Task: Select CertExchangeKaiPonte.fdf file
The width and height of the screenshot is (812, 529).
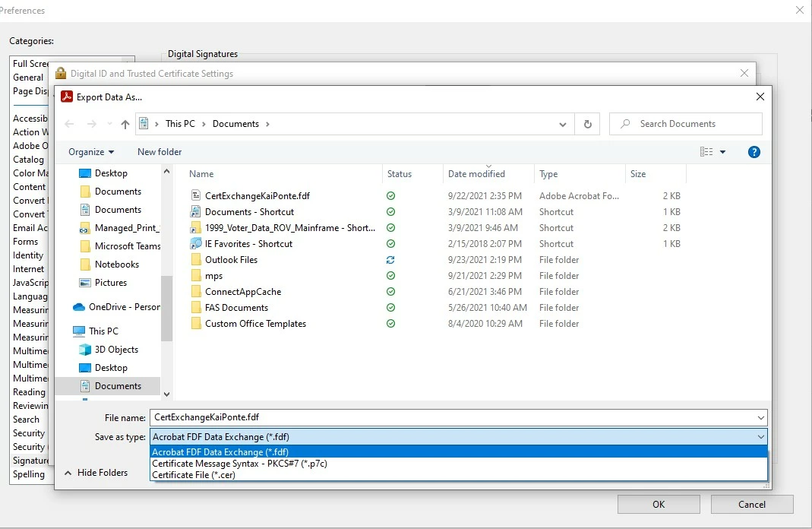Action: coord(258,196)
